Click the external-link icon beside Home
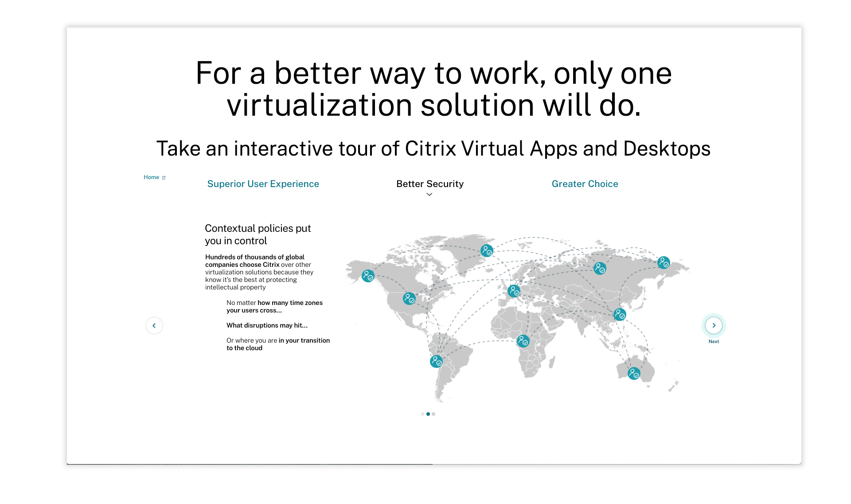Viewport: 851px width, 504px height. pos(164,178)
